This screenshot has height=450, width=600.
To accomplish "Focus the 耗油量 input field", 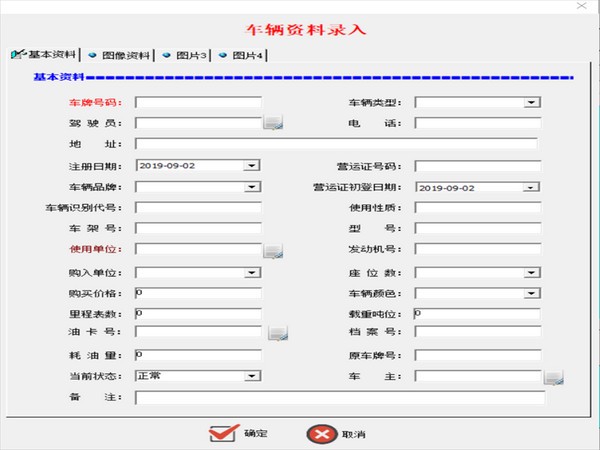I will tap(198, 355).
